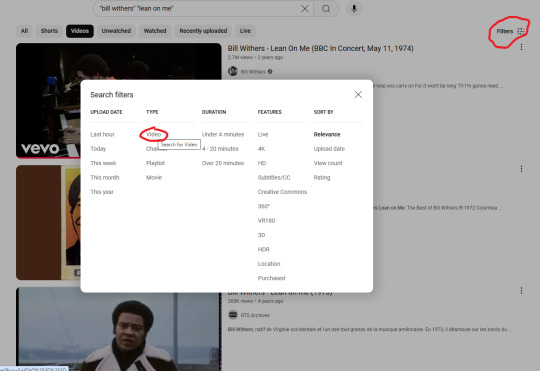Screen dimensions: 540x371
Task: Open the BBC In Concert video title
Action: pos(320,48)
